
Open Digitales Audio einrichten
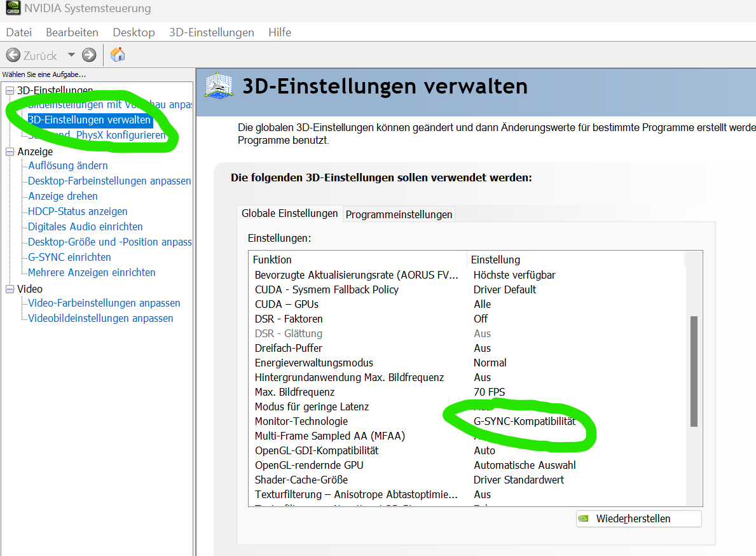(85, 226)
